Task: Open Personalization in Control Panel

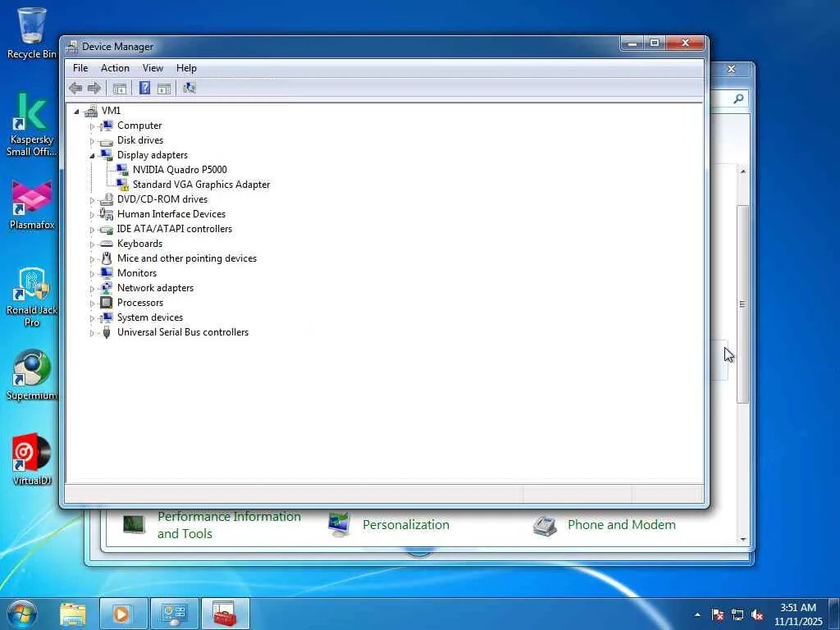Action: tap(405, 524)
